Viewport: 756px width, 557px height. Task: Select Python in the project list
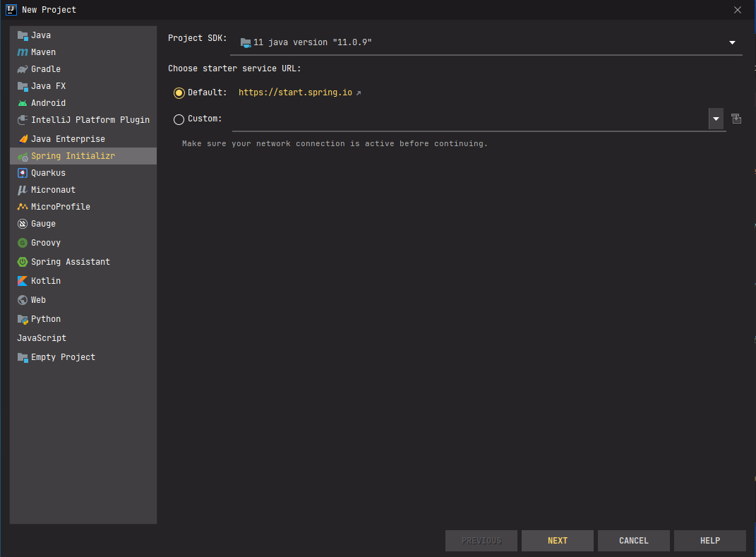[83, 319]
